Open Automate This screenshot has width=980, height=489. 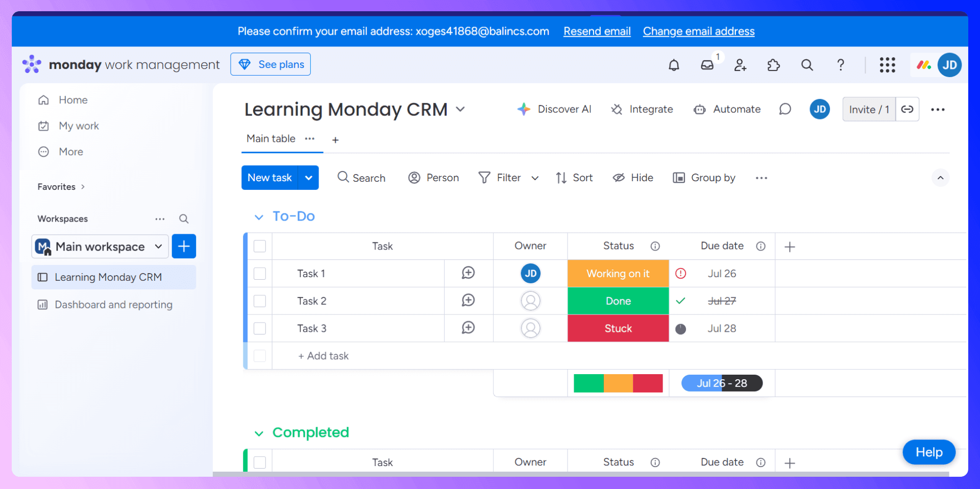tap(727, 109)
